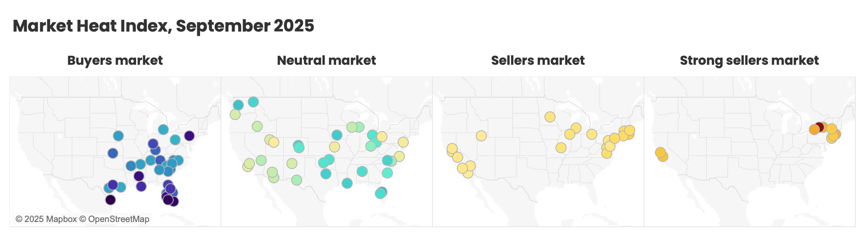868x237 pixels.
Task: Click the Buyers market heading
Action: 115,60
